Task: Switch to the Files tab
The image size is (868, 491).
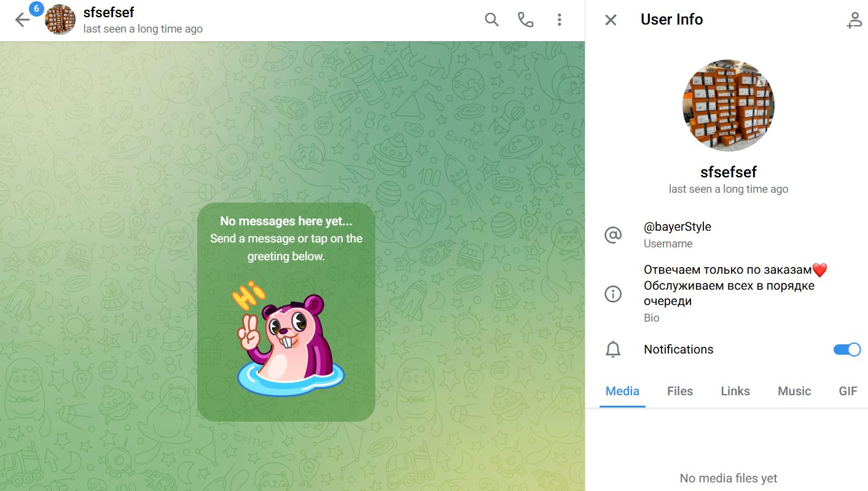Action: coord(680,391)
